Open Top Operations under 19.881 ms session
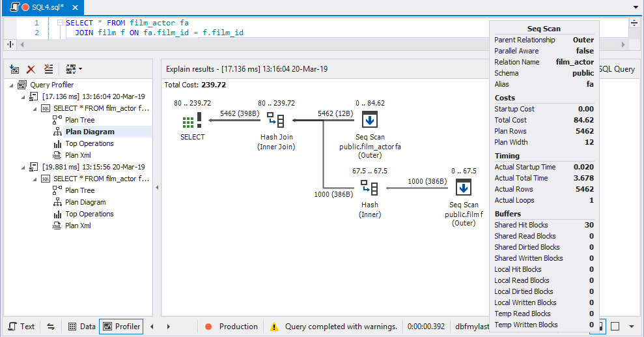The width and height of the screenshot is (644, 337). tap(89, 214)
